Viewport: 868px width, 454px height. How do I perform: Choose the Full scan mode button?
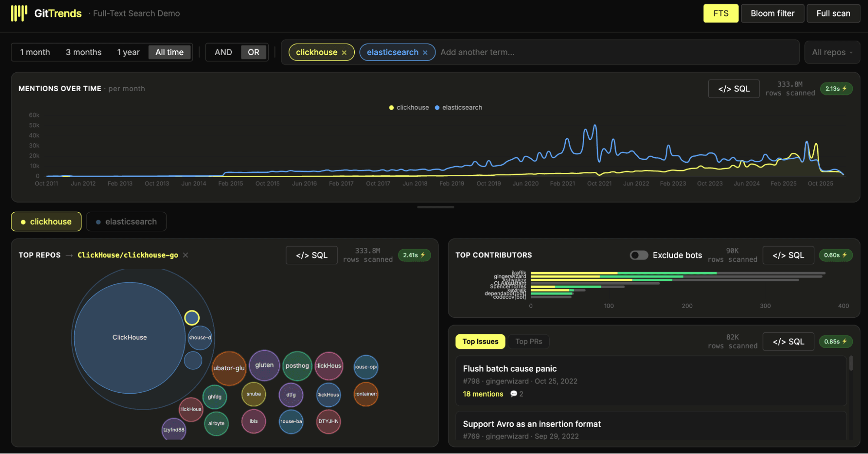click(833, 13)
